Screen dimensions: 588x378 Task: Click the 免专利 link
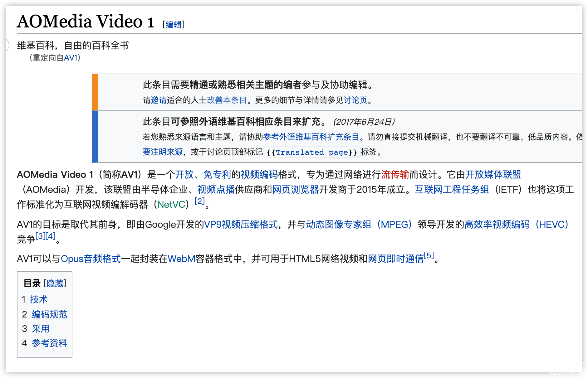(217, 174)
